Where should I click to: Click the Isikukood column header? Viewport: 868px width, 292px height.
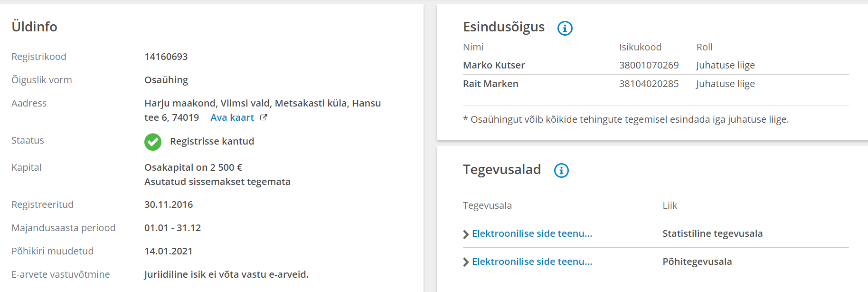[x=640, y=47]
